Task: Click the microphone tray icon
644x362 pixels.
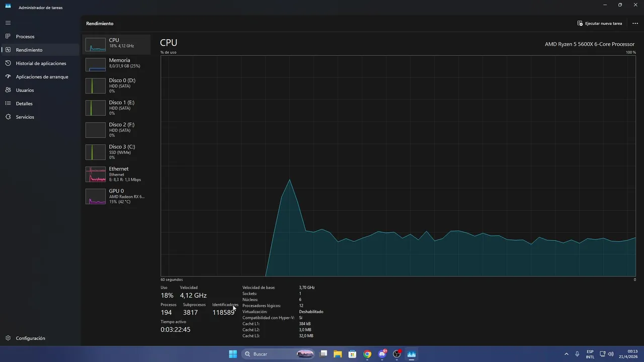Action: click(577, 354)
